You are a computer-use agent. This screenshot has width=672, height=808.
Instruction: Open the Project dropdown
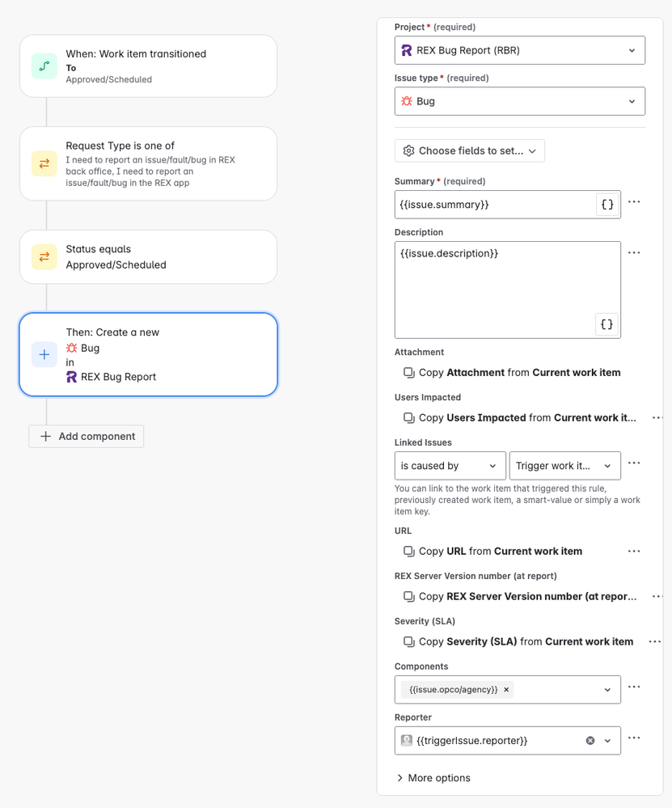tap(633, 50)
